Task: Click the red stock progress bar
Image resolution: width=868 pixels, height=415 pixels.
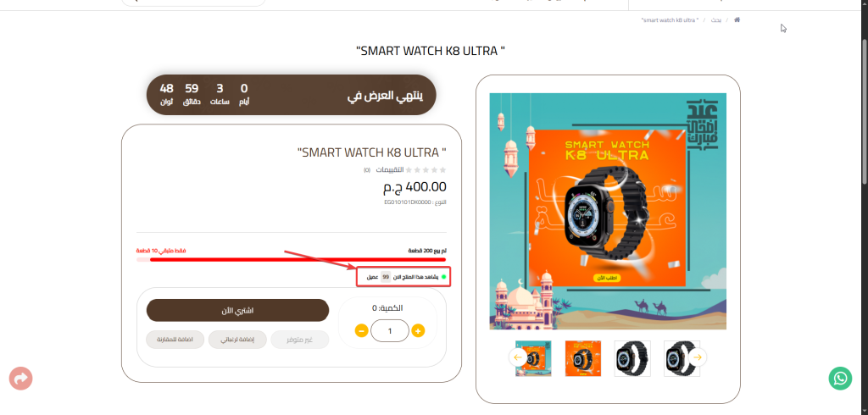Action: click(x=291, y=259)
